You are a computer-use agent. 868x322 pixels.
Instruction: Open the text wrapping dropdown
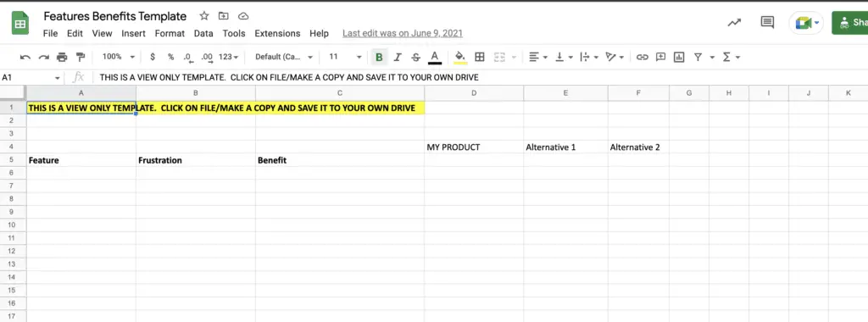[589, 57]
